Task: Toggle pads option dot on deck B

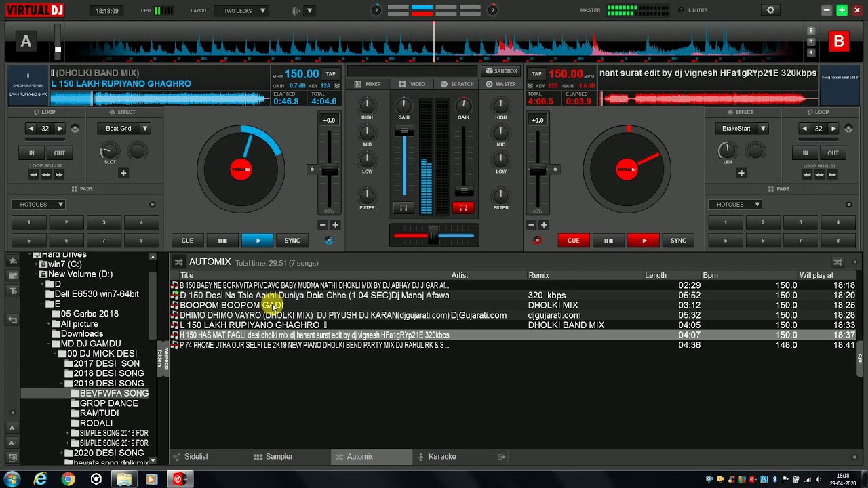Action: (848, 205)
